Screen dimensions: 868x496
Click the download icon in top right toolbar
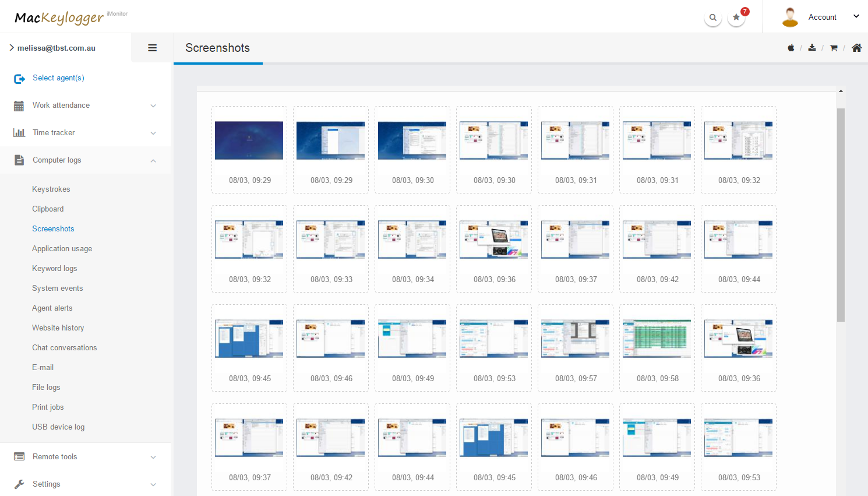(x=812, y=48)
